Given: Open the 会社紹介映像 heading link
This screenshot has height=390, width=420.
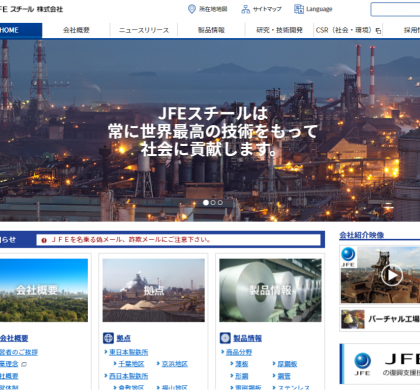Looking at the screenshot, I should pos(362,235).
